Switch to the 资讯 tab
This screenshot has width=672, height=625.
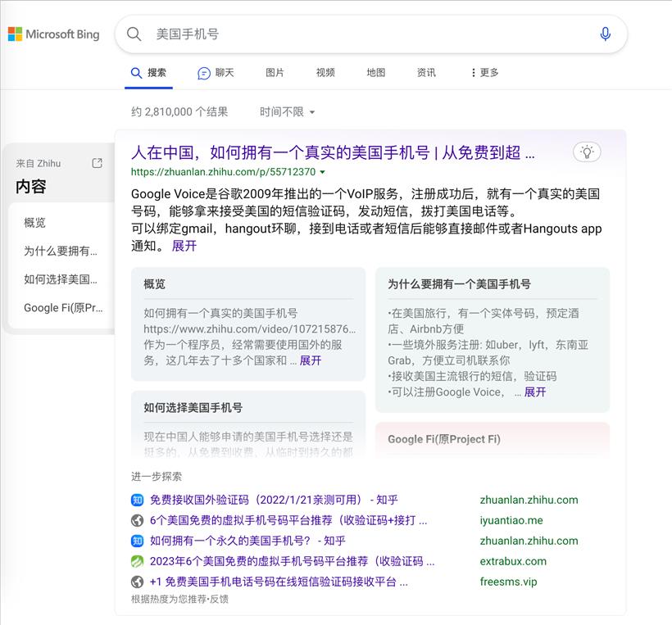(426, 73)
